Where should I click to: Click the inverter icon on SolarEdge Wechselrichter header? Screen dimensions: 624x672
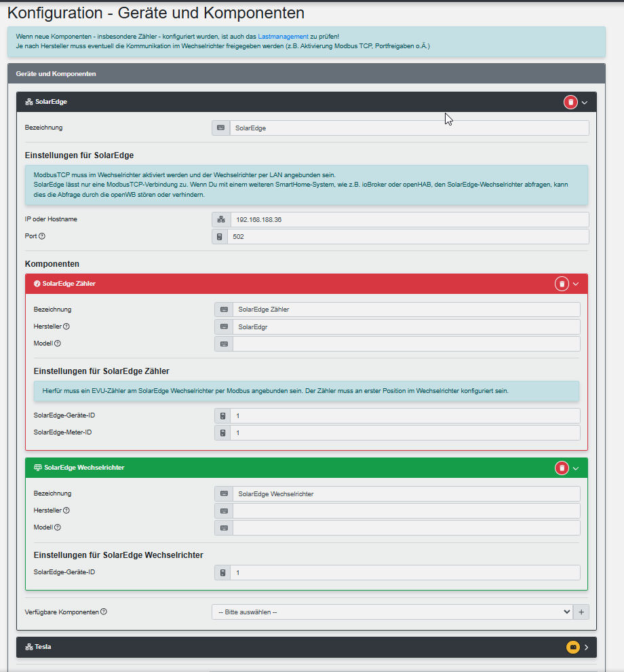(37, 467)
